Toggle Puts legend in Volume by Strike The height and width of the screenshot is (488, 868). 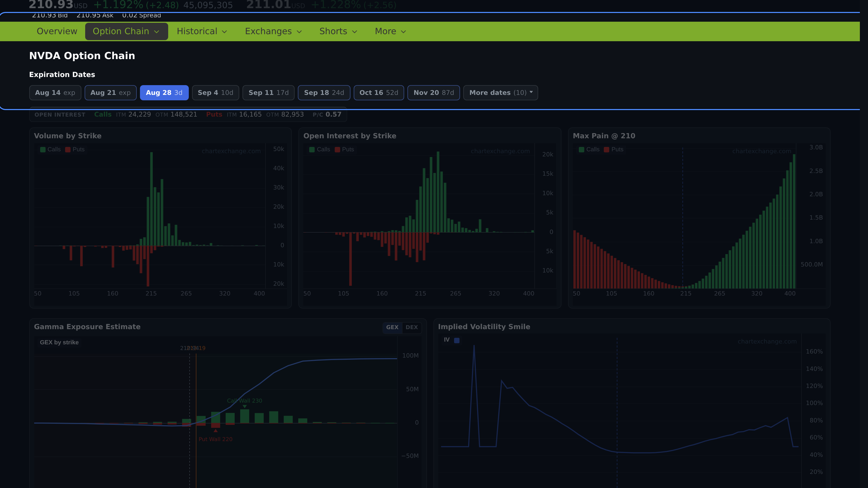pos(75,150)
